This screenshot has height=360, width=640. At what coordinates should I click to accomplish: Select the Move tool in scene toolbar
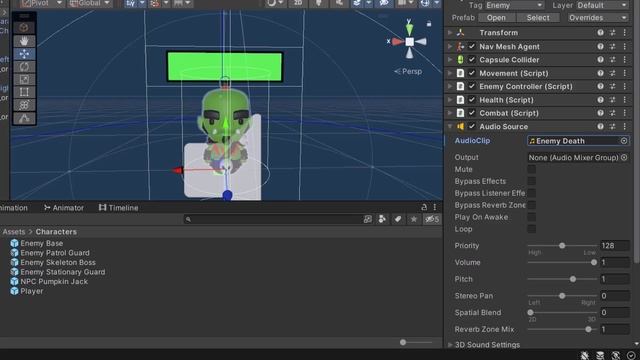24,54
